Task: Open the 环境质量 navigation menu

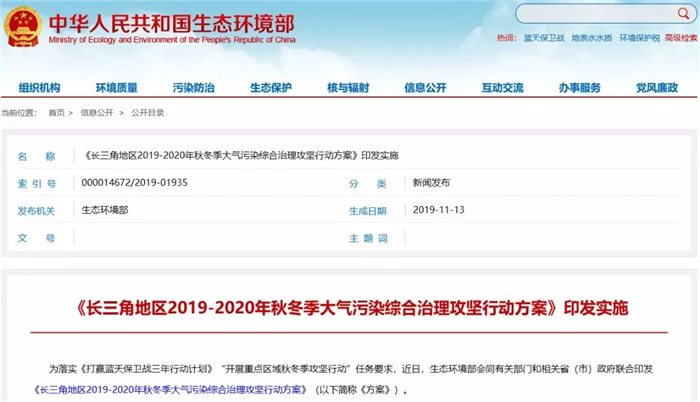Action: (116, 88)
